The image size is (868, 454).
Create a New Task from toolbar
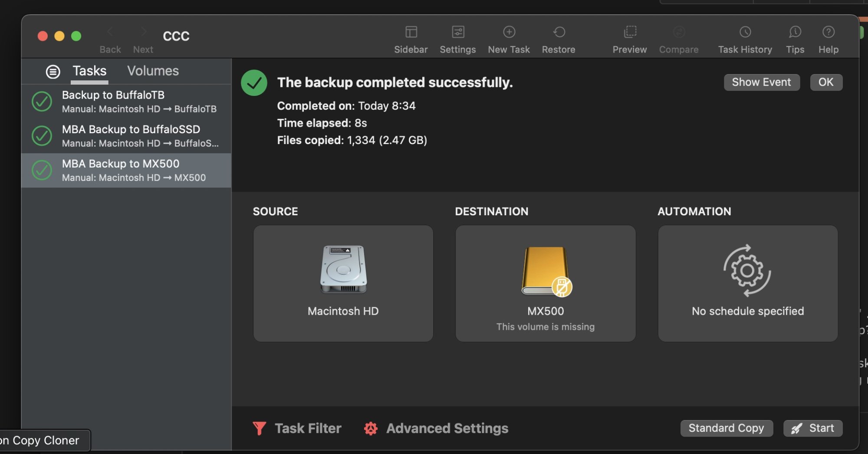(509, 32)
